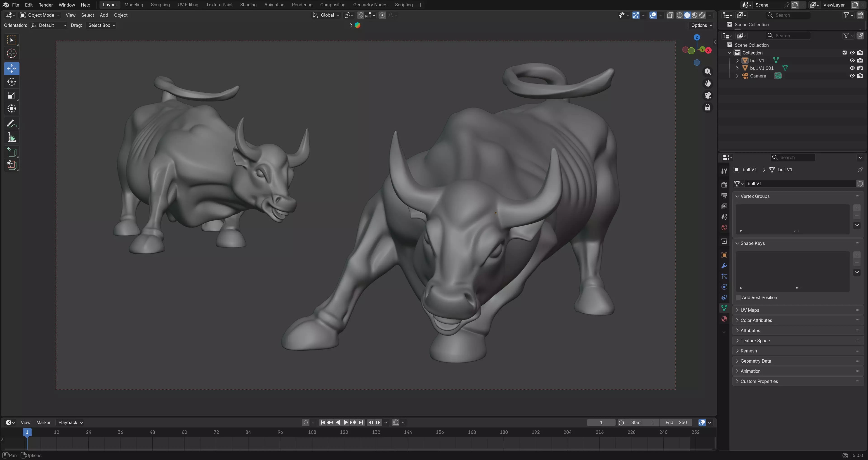This screenshot has width=868, height=460.
Task: Select the Scale tool
Action: pos(12,95)
